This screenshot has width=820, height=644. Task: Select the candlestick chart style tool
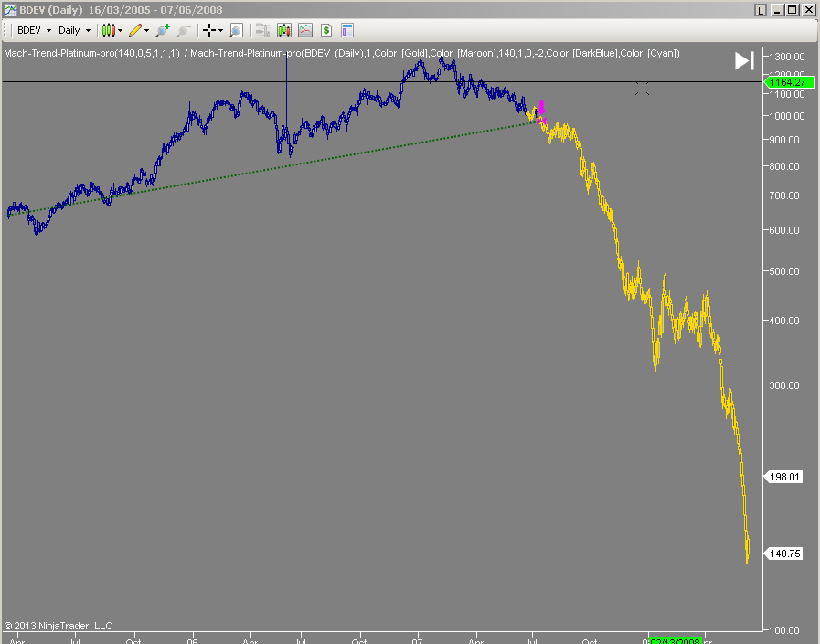(110, 30)
